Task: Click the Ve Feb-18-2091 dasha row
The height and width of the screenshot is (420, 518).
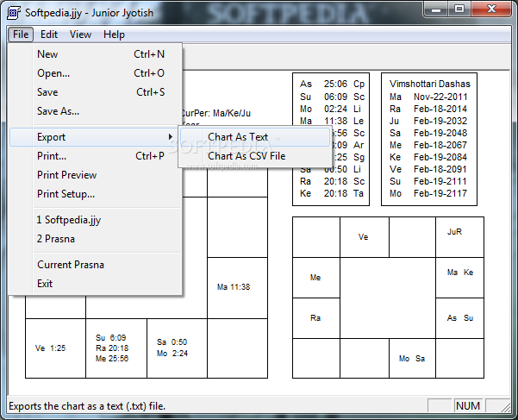Action: 428,169
